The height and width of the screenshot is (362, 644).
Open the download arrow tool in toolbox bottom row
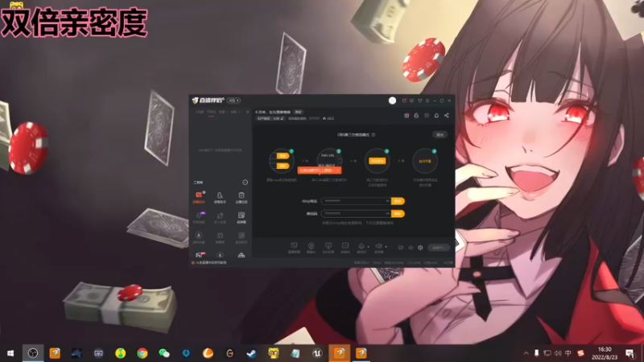click(x=220, y=255)
